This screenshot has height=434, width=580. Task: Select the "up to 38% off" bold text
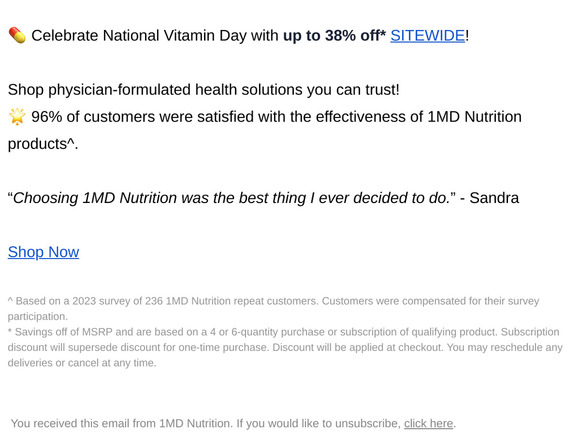(331, 36)
